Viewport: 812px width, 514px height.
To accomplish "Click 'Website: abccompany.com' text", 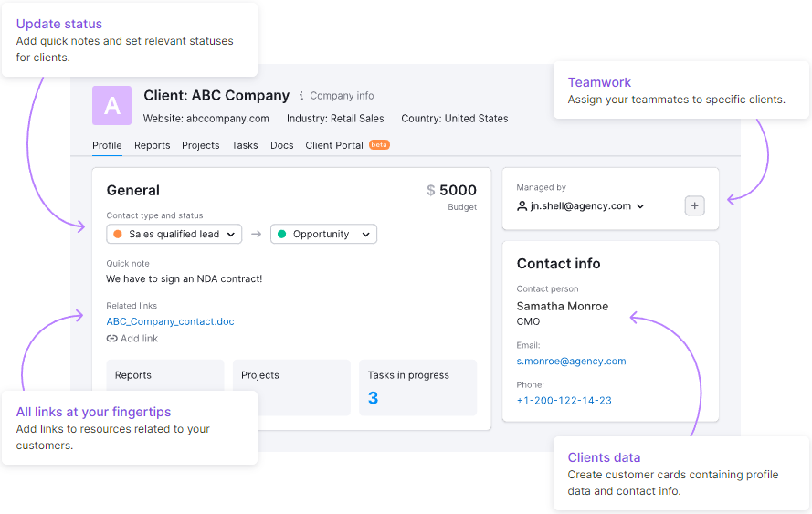I will click(206, 119).
